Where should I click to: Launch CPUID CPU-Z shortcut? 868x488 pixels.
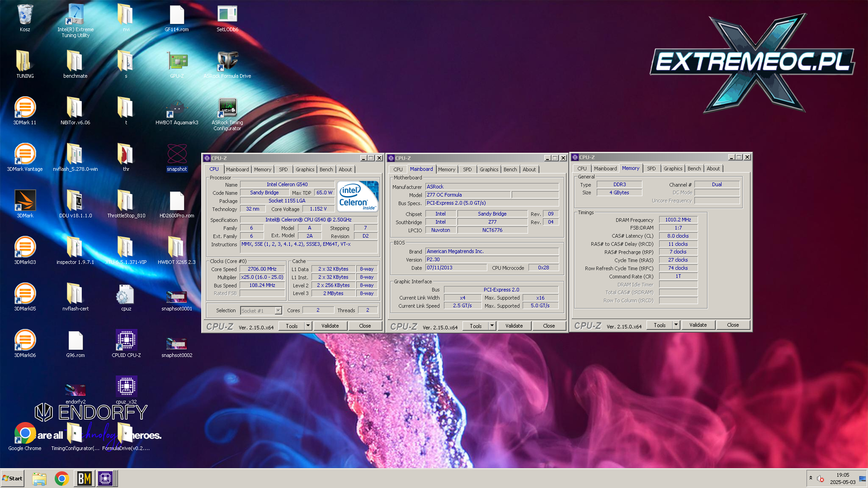[x=126, y=344]
